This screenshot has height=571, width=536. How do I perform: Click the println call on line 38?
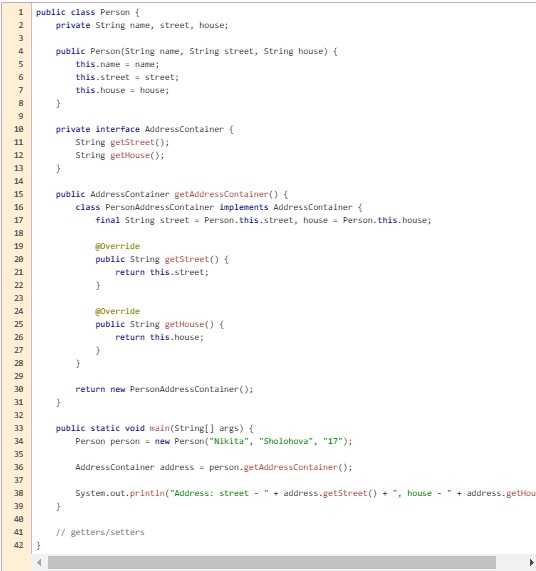pos(147,493)
